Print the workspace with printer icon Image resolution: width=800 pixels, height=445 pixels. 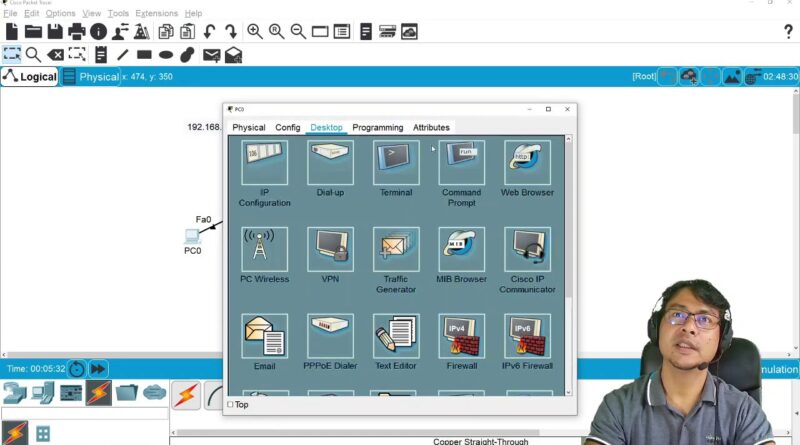pyautogui.click(x=77, y=32)
